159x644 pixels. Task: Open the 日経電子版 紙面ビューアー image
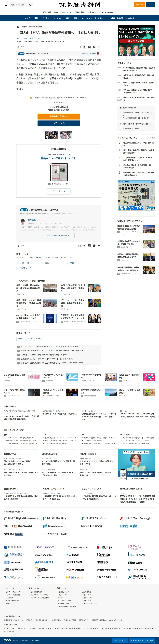click(59, 172)
